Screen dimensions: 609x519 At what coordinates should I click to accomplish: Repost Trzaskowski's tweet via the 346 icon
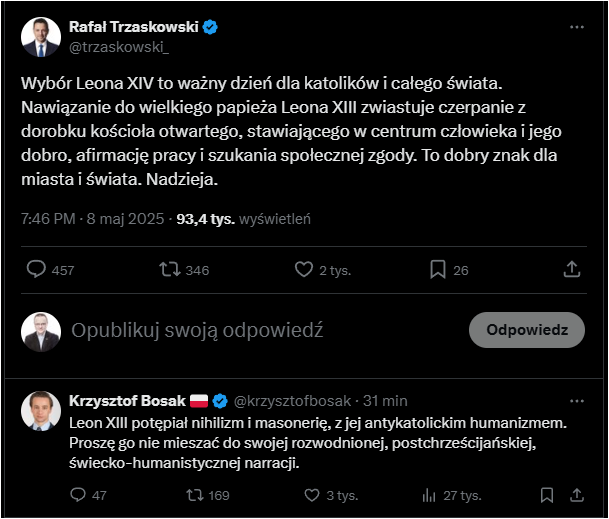coord(170,269)
